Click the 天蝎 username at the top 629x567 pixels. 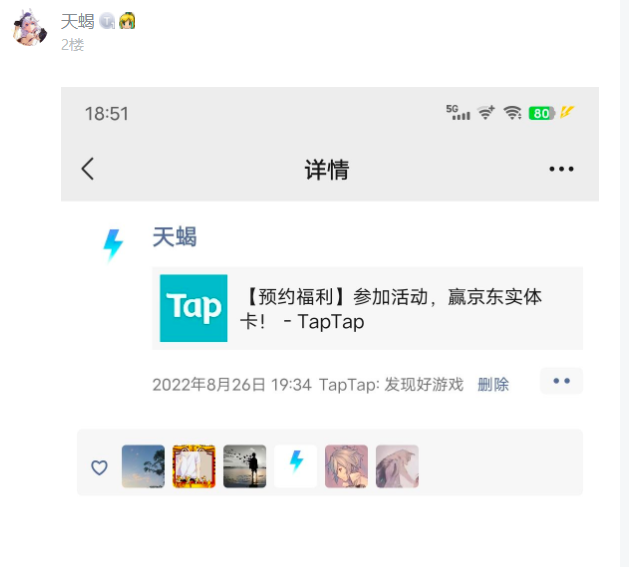77,21
